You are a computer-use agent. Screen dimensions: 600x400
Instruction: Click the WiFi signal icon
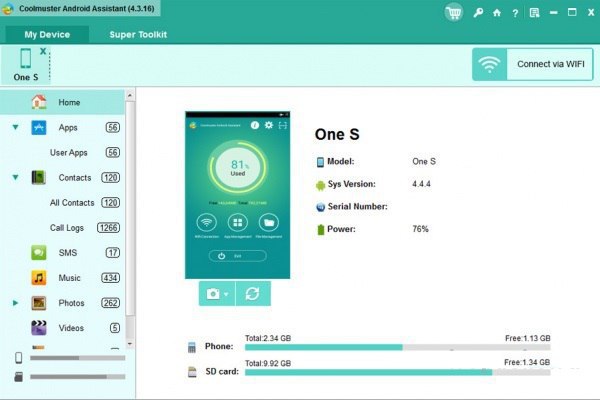pyautogui.click(x=489, y=64)
